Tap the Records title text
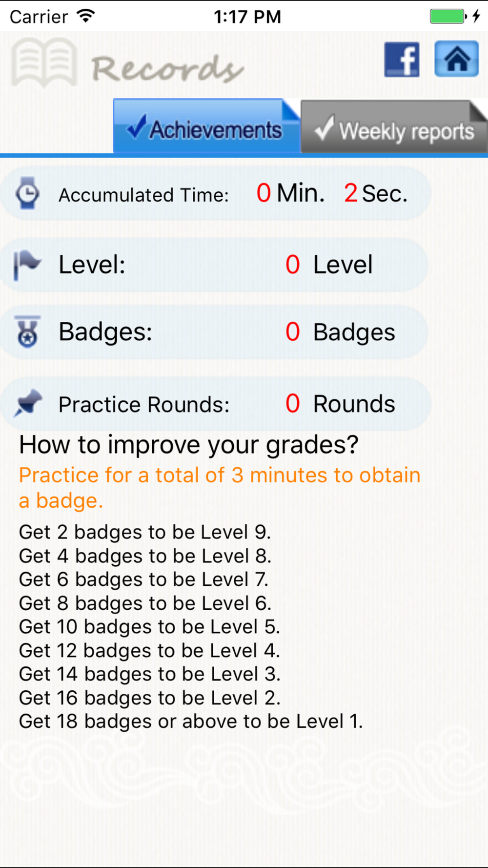This screenshot has height=868, width=488. click(167, 68)
